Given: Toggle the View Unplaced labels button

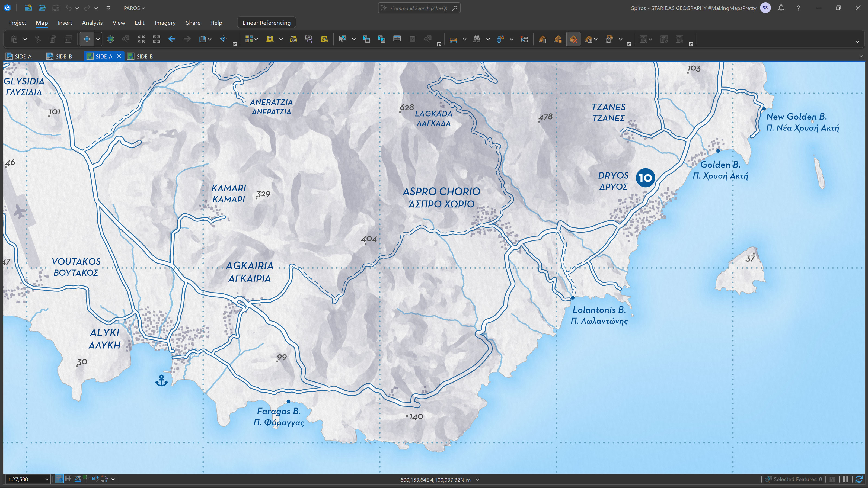Looking at the screenshot, I should click(573, 39).
